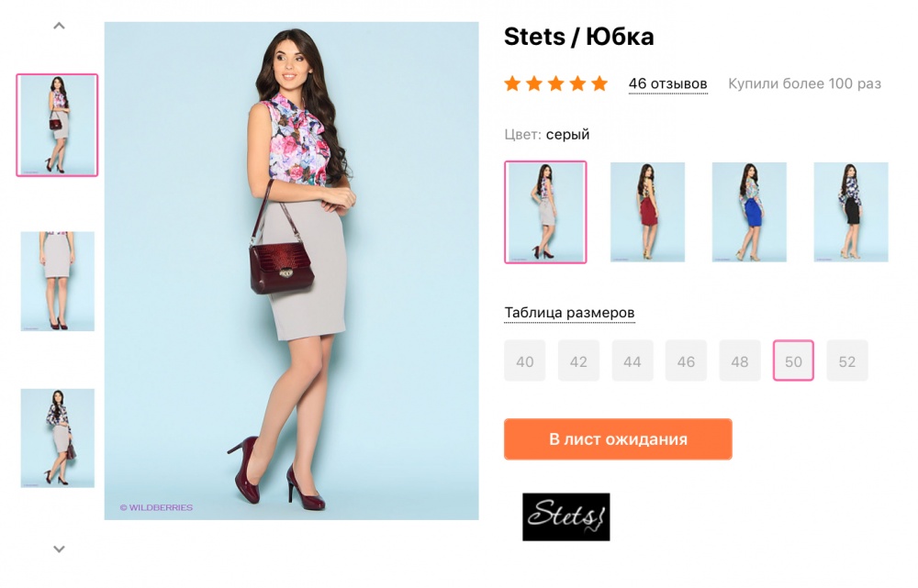Choose the black skirt variant
Image resolution: width=918 pixels, height=588 pixels.
coord(850,211)
